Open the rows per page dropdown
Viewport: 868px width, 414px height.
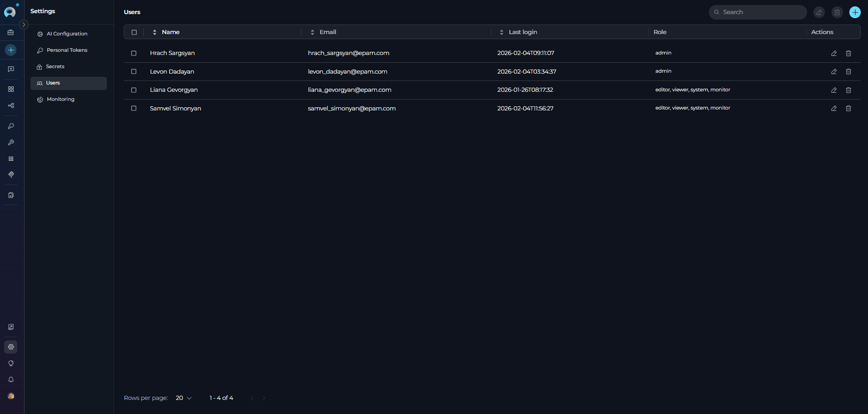(x=182, y=398)
